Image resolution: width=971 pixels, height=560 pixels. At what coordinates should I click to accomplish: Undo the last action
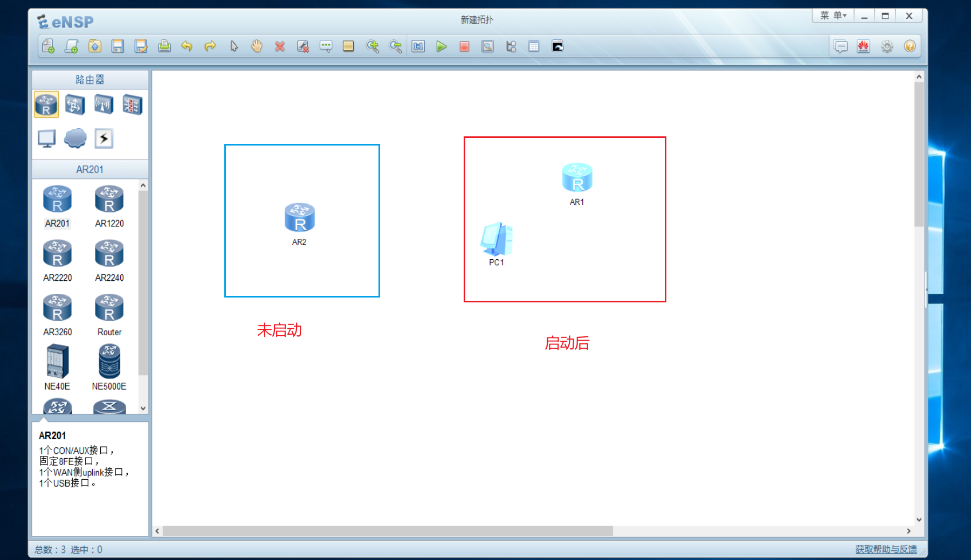coord(187,46)
